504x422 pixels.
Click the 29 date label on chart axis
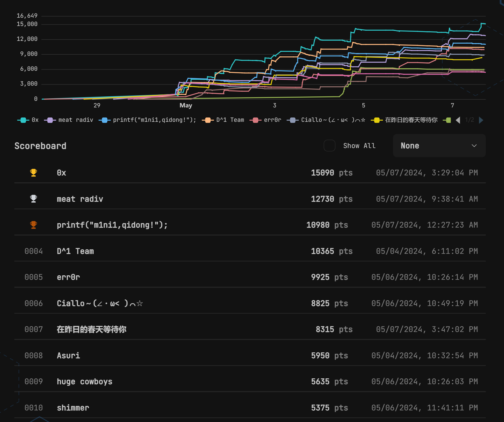pos(97,106)
